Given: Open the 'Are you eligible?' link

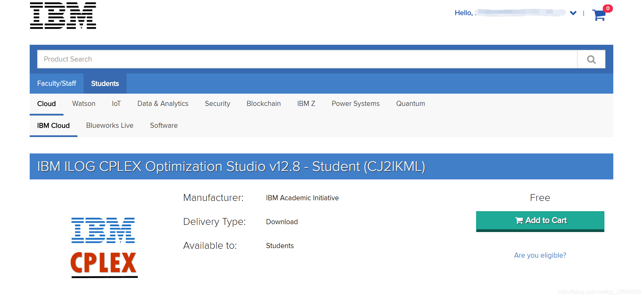Looking at the screenshot, I should click(540, 255).
